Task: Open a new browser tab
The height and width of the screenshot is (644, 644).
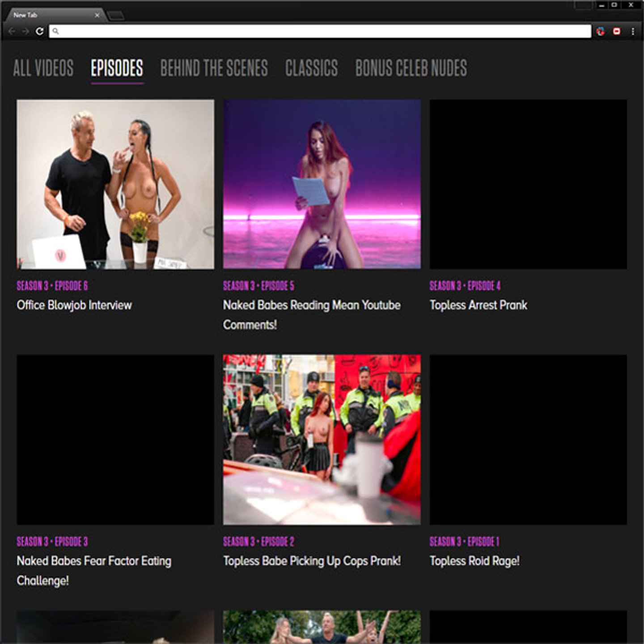Action: (116, 16)
